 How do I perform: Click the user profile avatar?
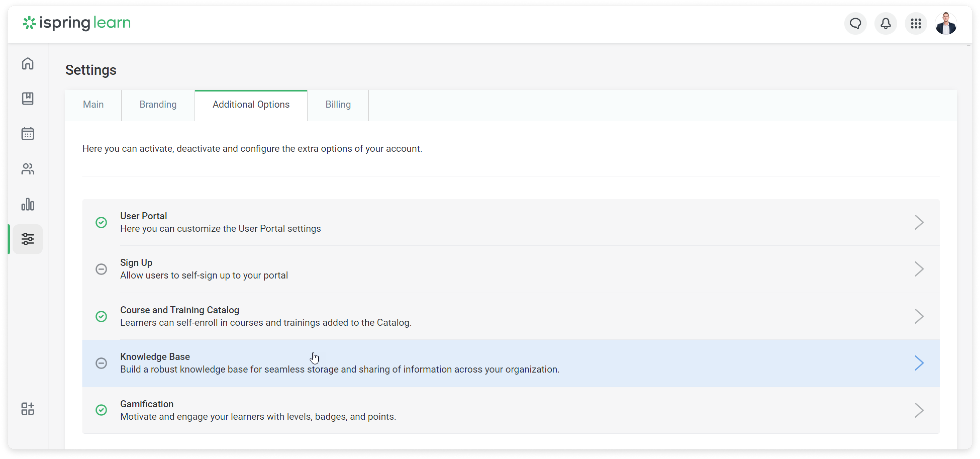point(947,23)
